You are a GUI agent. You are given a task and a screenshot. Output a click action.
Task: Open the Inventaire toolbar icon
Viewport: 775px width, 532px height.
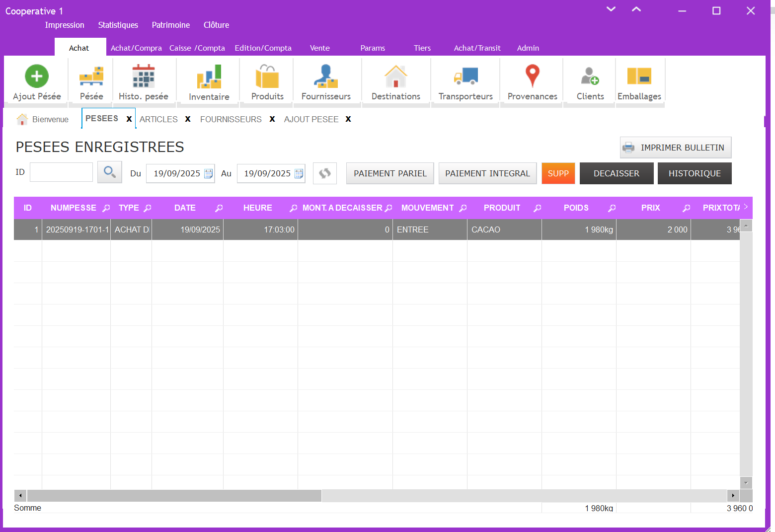coord(209,76)
